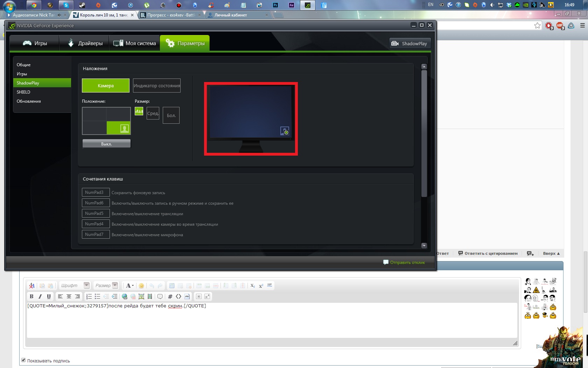Select the Бол. camera size option
Image resolution: width=588 pixels, height=368 pixels.
(x=171, y=115)
